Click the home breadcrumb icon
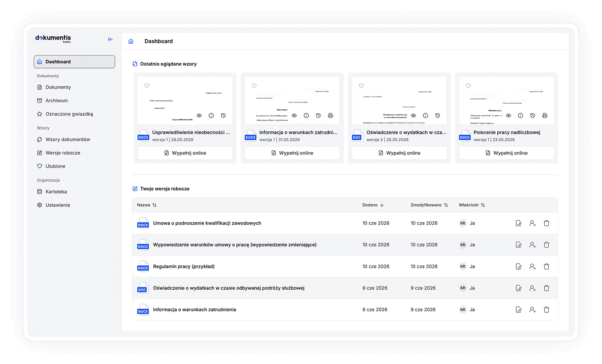The height and width of the screenshot is (364, 602). tap(131, 41)
